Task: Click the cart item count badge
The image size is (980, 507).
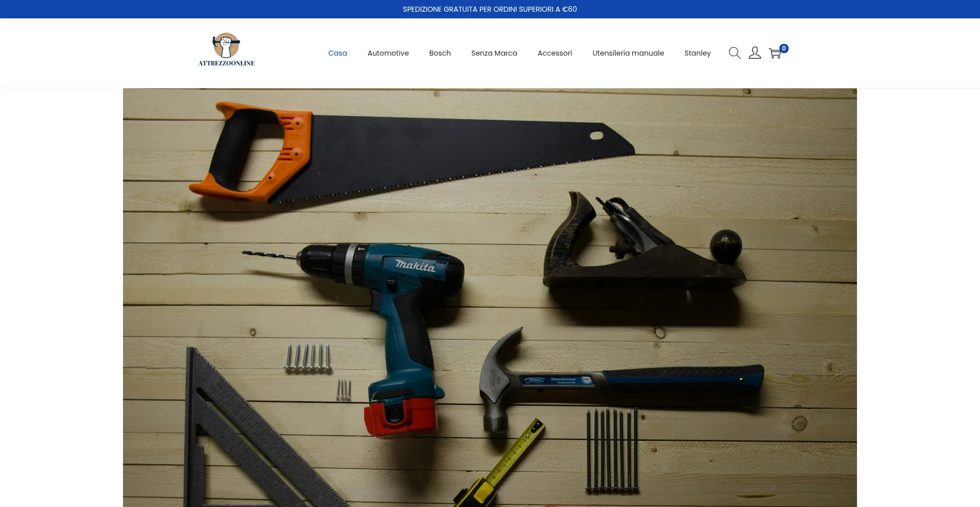Action: pyautogui.click(x=784, y=49)
